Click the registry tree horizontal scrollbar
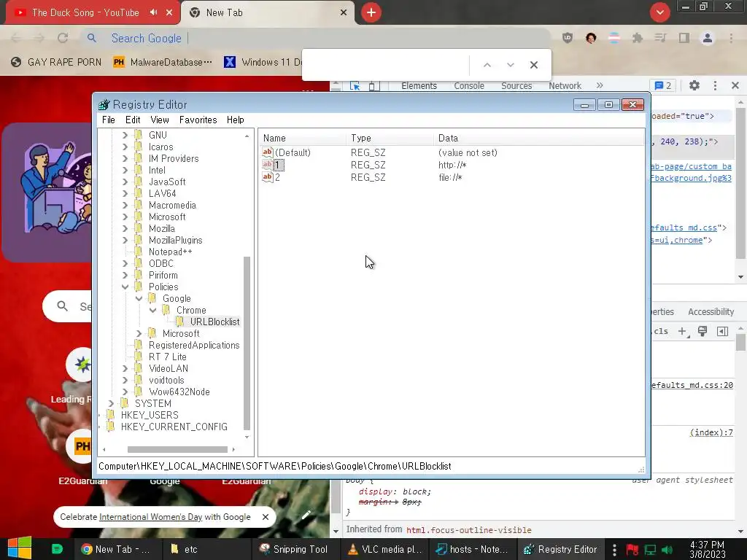 click(x=177, y=449)
